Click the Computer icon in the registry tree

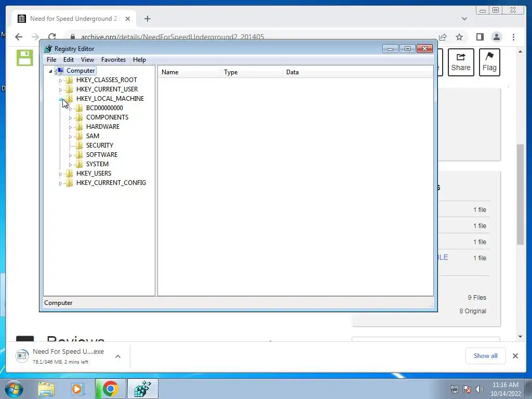(60, 71)
